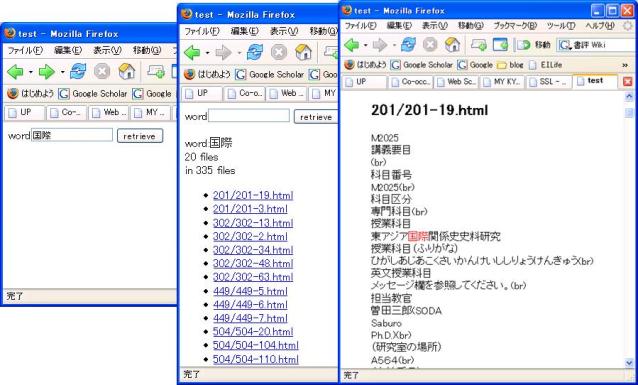The width and height of the screenshot is (638, 385).
Task: Switch to the SSL tab in the right window
Action: click(550, 82)
